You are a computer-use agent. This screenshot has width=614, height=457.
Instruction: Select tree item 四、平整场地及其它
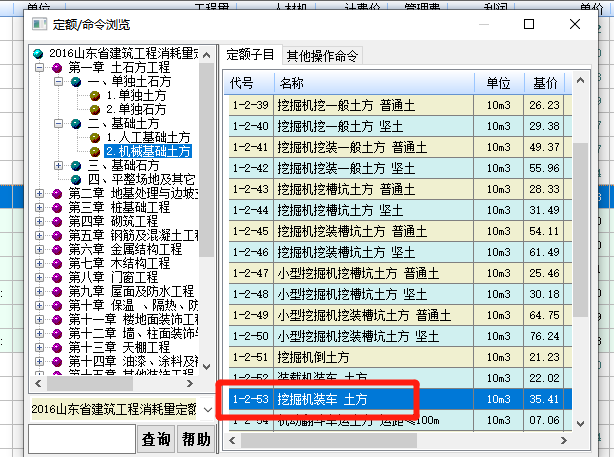[141, 179]
